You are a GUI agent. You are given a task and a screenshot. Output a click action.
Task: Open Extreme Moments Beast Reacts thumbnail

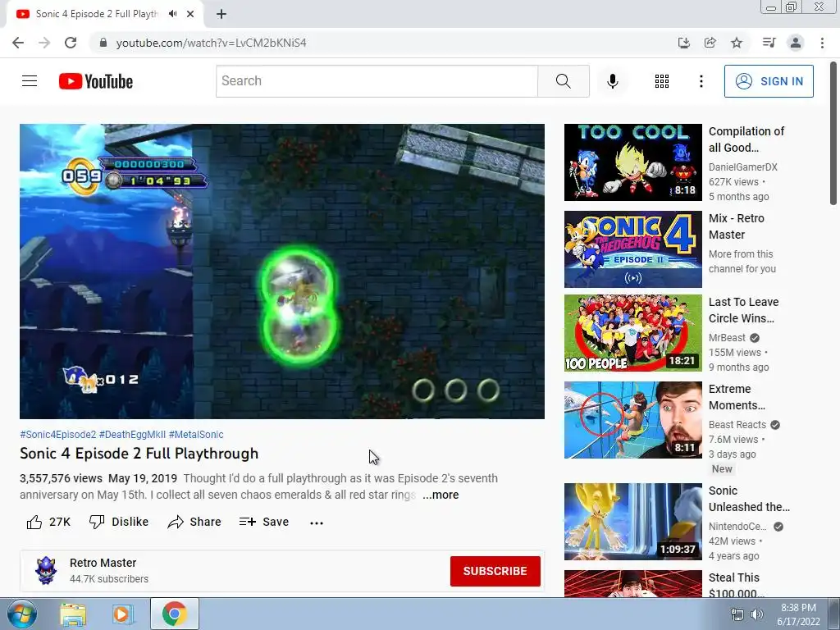pyautogui.click(x=632, y=420)
